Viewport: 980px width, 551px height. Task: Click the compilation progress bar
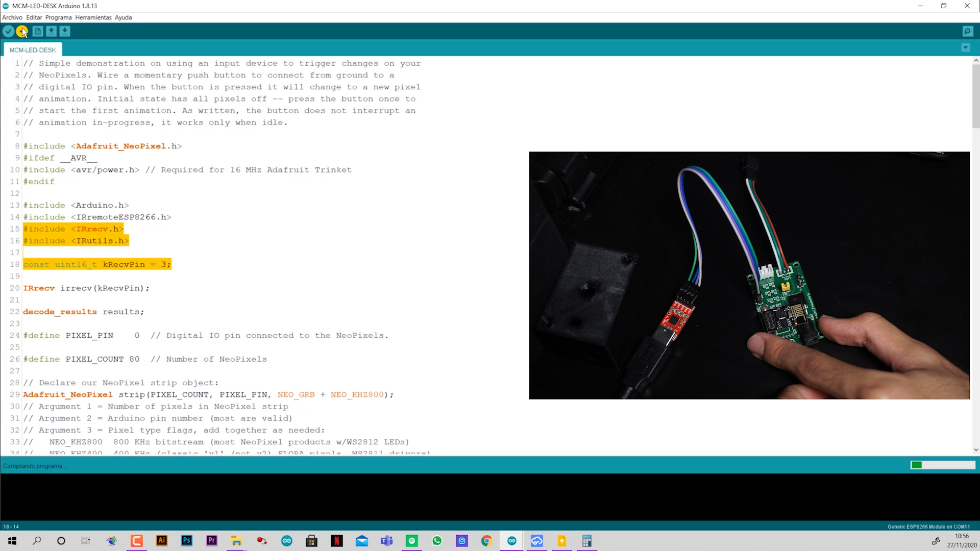[943, 465]
